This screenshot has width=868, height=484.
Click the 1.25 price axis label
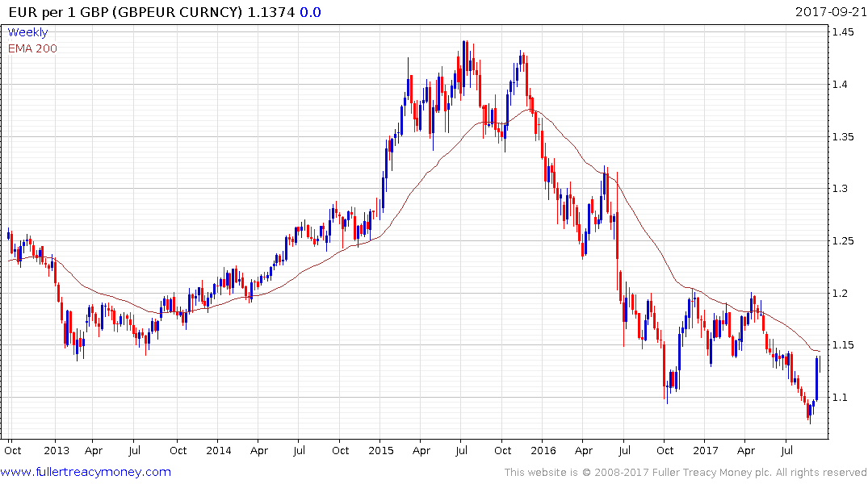tap(842, 240)
